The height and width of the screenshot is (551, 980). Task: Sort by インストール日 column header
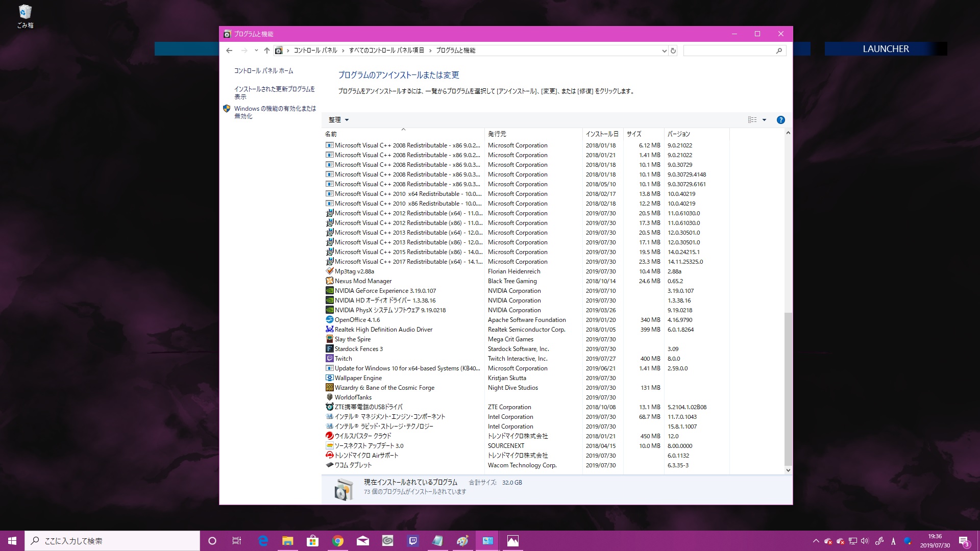point(601,134)
